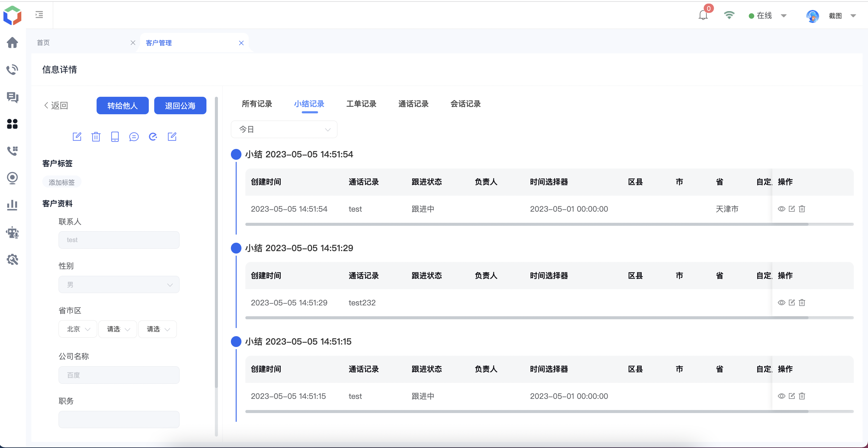Image resolution: width=868 pixels, height=448 pixels.
Task: Click the mobile phone icon in customer toolbar
Action: [x=115, y=137]
